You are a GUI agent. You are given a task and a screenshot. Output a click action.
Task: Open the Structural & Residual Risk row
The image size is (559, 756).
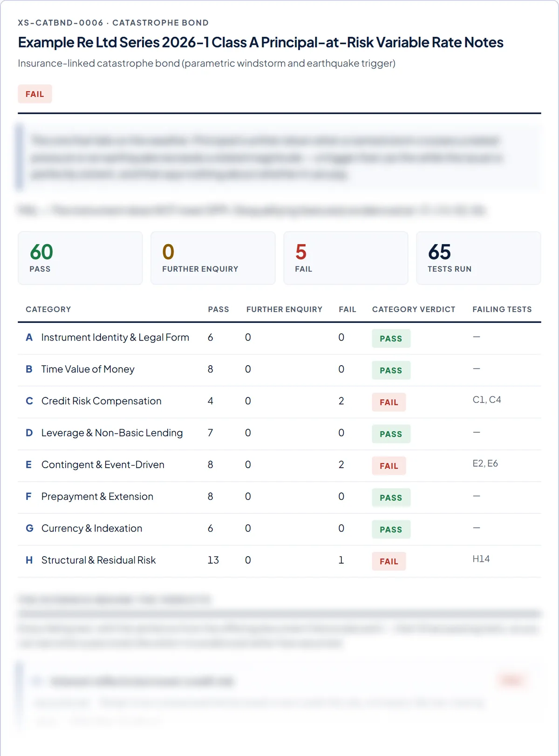coord(279,561)
